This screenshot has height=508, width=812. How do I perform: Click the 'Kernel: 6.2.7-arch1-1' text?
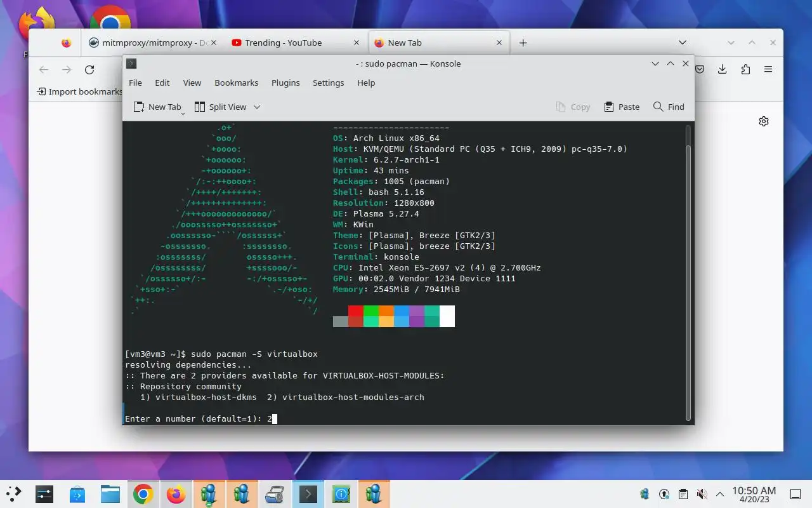pyautogui.click(x=386, y=159)
